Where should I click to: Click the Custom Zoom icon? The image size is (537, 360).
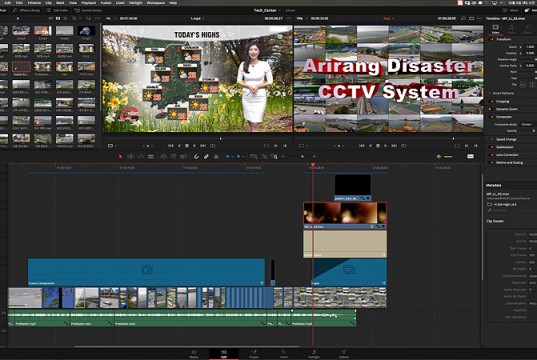click(274, 157)
